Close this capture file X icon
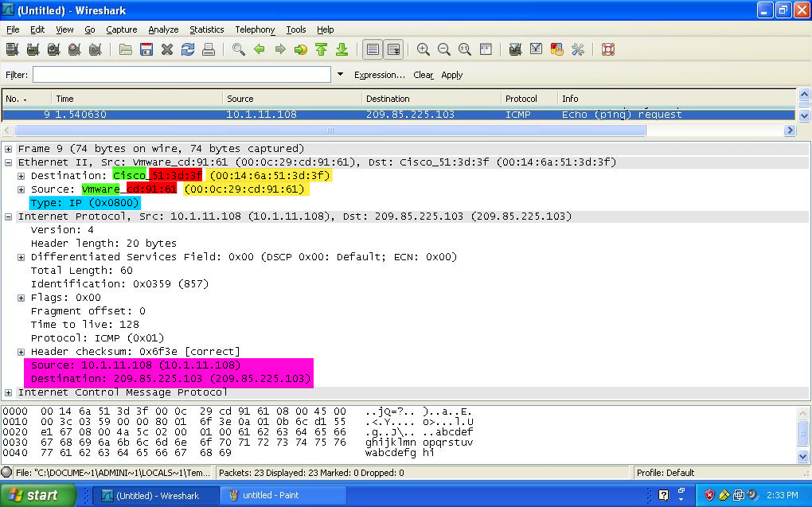812x507 pixels. tap(166, 49)
